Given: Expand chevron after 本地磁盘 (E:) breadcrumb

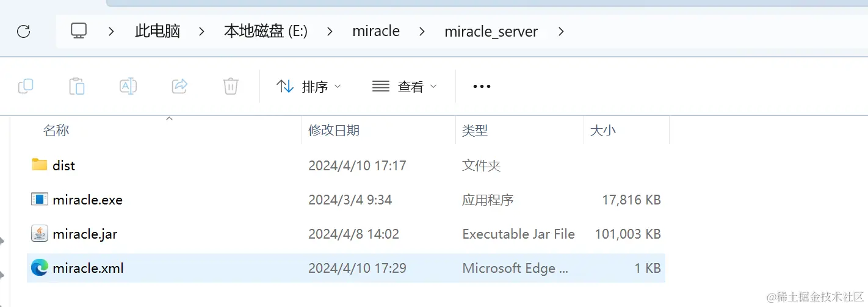Looking at the screenshot, I should [330, 31].
